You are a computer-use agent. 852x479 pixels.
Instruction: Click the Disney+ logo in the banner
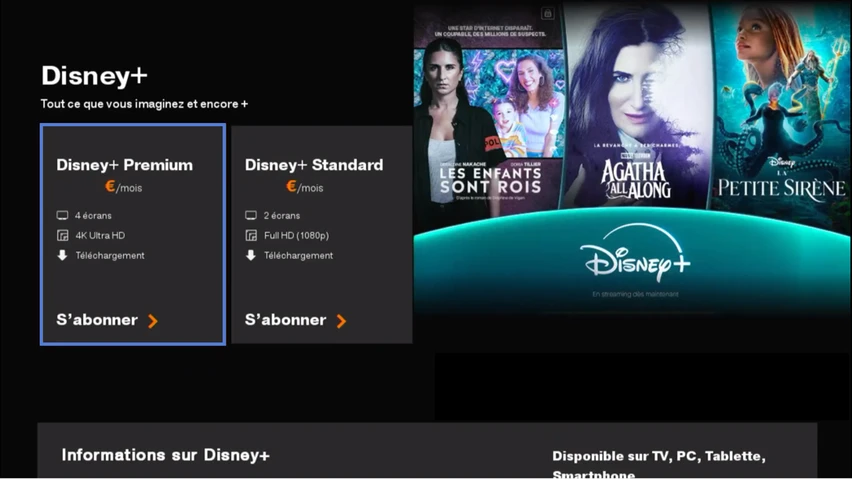[x=635, y=256]
